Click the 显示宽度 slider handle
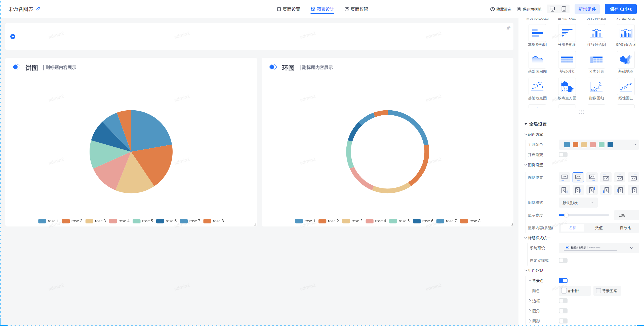 click(566, 215)
